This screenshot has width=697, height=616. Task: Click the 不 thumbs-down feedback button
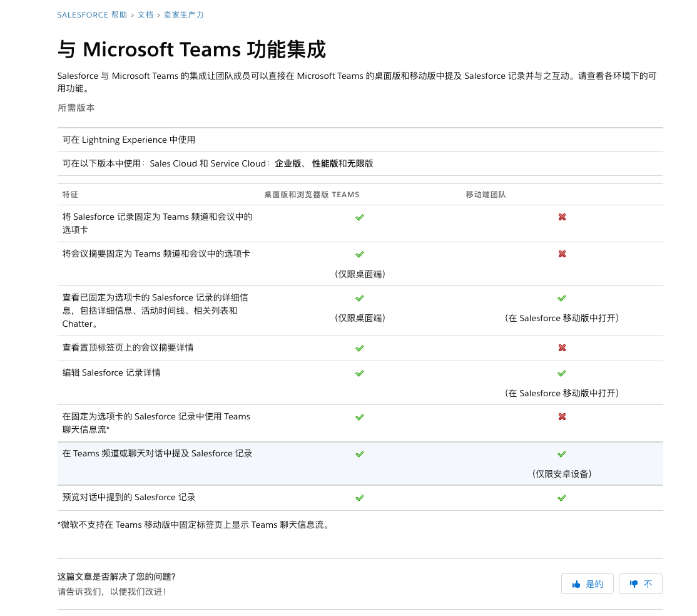pyautogui.click(x=641, y=584)
